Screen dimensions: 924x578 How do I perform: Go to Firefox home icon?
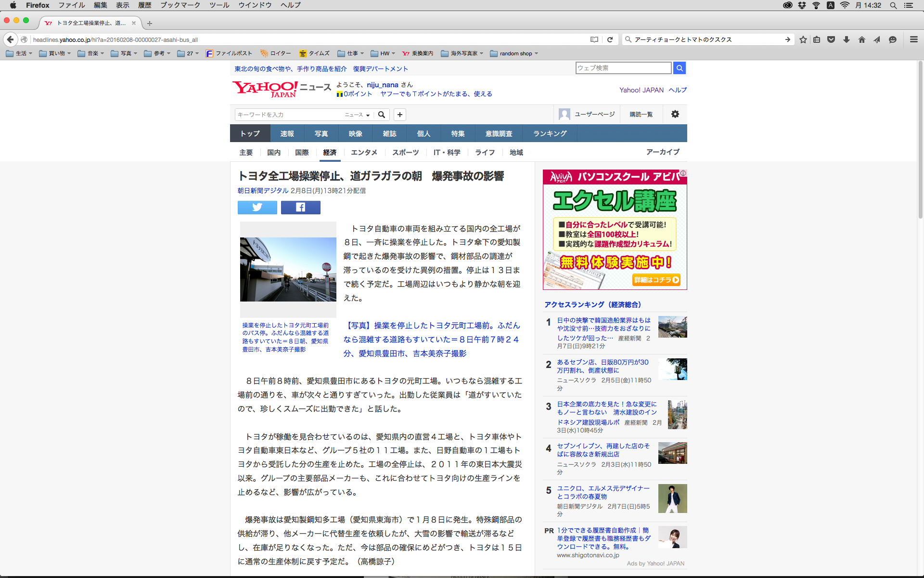[861, 39]
